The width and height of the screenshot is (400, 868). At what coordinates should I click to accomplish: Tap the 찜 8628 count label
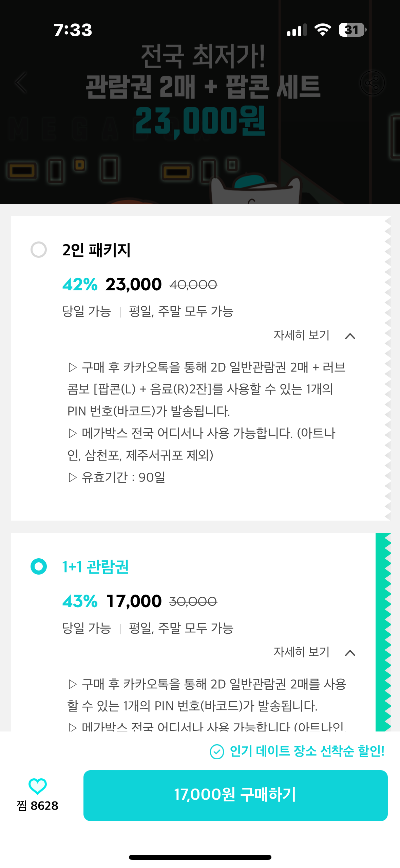tap(38, 806)
